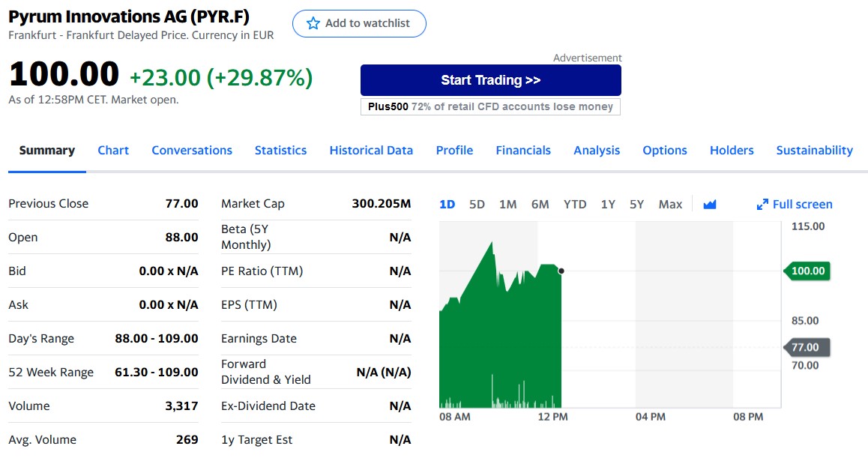The width and height of the screenshot is (868, 476).
Task: Click the green 100.00 price marker
Action: 807,271
